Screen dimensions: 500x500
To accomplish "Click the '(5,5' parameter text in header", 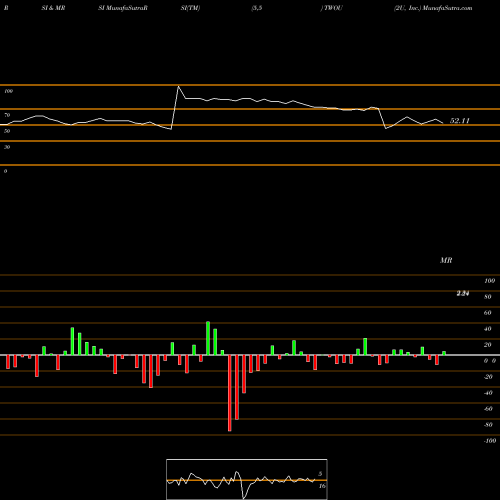I will tap(257, 8).
